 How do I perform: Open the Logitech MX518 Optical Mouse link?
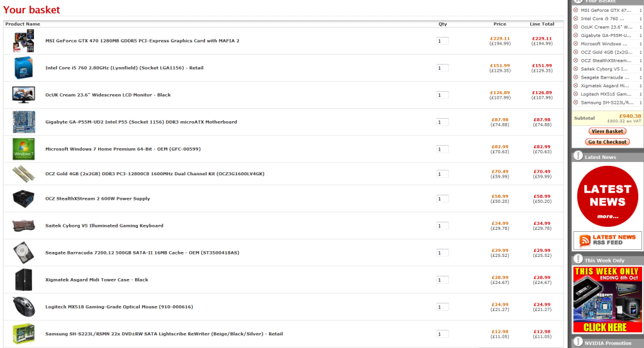click(119, 307)
